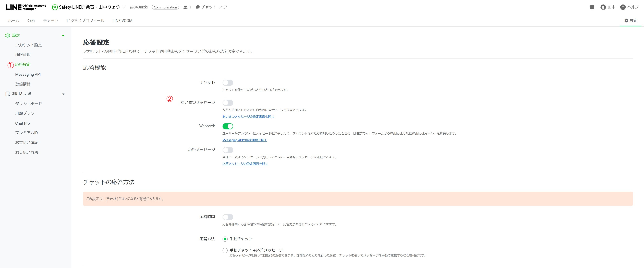This screenshot has height=268, width=644.
Task: Open Messaging API in sidebar
Action: (x=28, y=74)
